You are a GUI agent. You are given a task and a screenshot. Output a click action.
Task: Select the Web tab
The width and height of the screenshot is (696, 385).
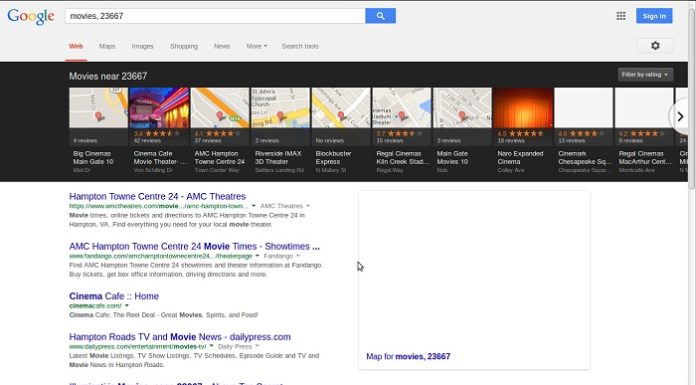76,46
